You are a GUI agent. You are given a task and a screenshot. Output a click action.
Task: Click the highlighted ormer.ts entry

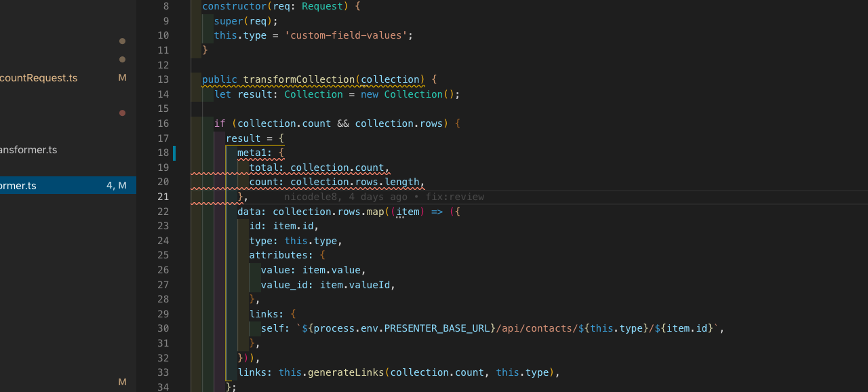click(x=20, y=185)
